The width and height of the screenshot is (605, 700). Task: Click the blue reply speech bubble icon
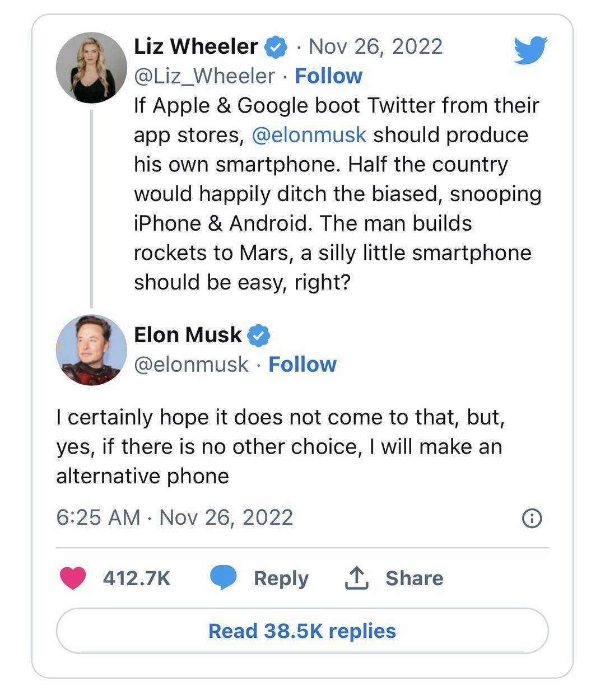(x=224, y=578)
